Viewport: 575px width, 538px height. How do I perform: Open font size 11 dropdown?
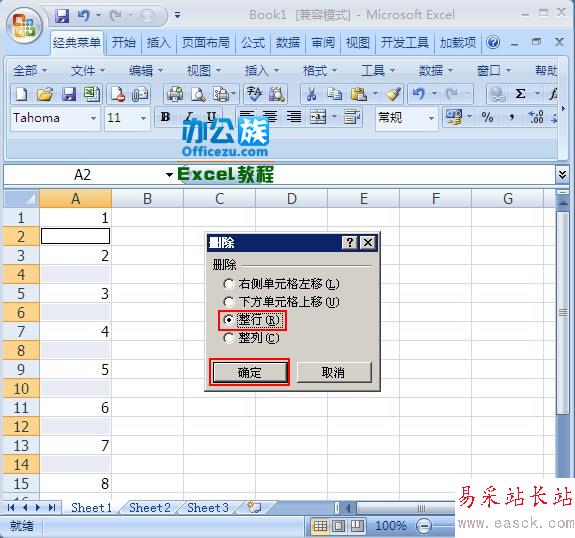[143, 118]
